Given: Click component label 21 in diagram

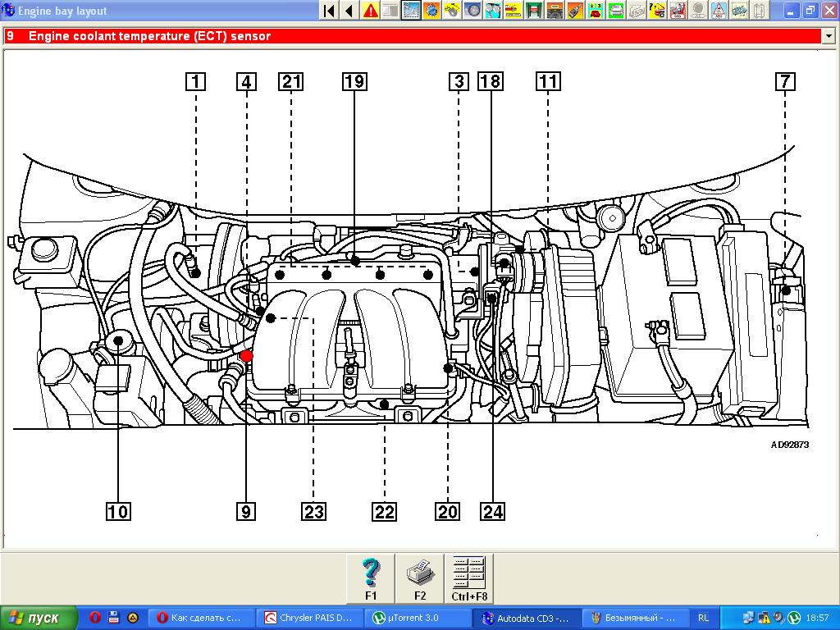Looking at the screenshot, I should pos(291,81).
